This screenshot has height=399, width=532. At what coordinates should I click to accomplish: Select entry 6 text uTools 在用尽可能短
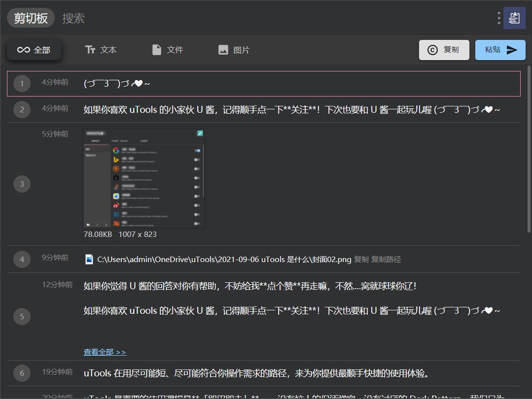tap(257, 373)
